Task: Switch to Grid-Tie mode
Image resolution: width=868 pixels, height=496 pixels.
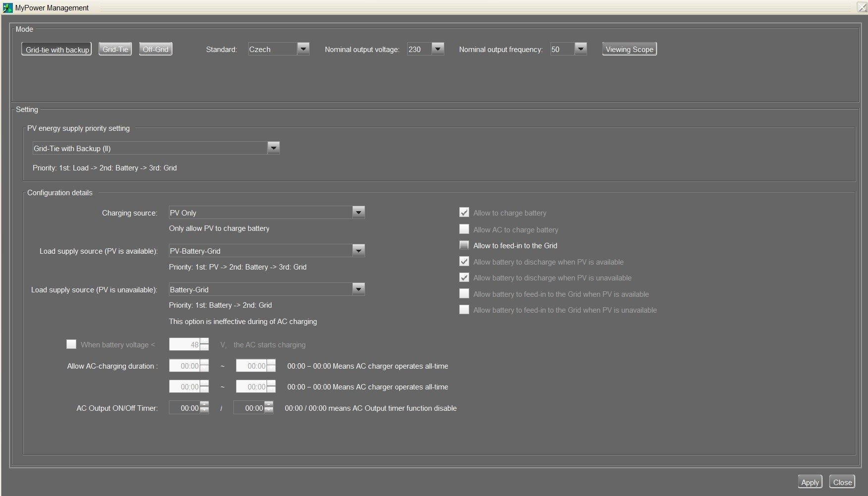Action: tap(115, 50)
